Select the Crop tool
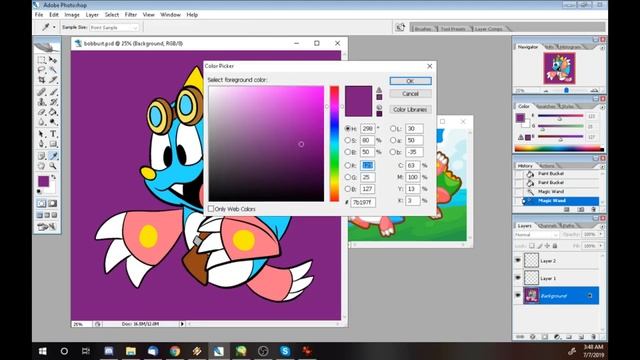Viewport: 640px width, 360px height. tap(42, 80)
